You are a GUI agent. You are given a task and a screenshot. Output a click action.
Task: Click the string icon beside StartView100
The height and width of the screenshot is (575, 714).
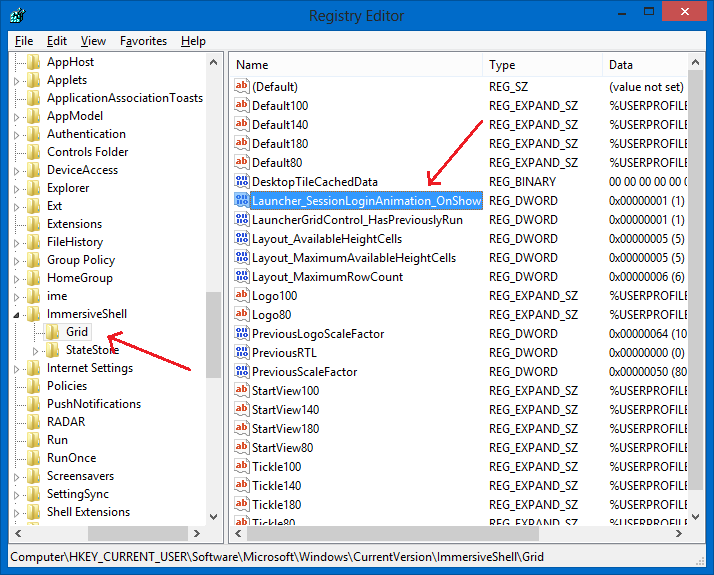tap(241, 390)
